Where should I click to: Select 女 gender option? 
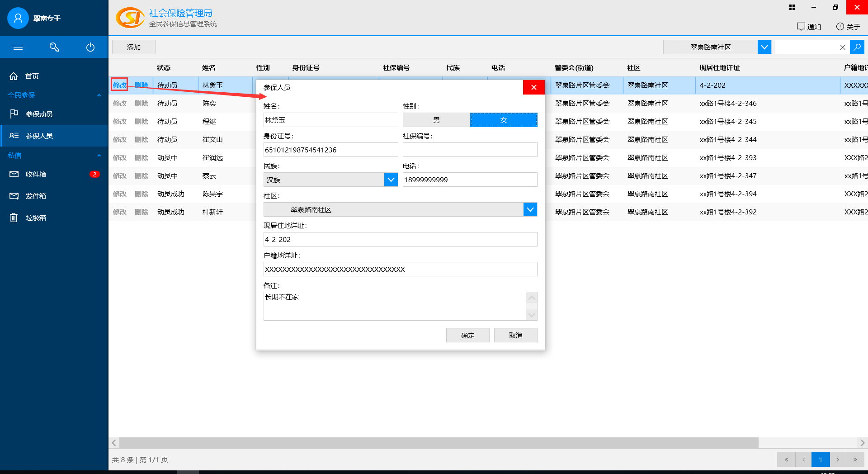[504, 120]
